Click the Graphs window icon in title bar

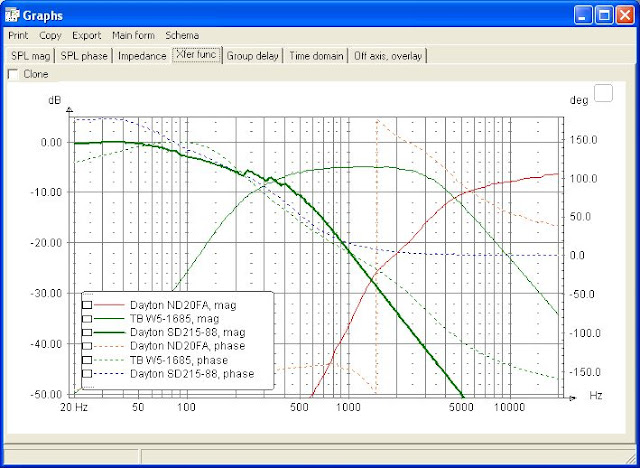click(14, 15)
